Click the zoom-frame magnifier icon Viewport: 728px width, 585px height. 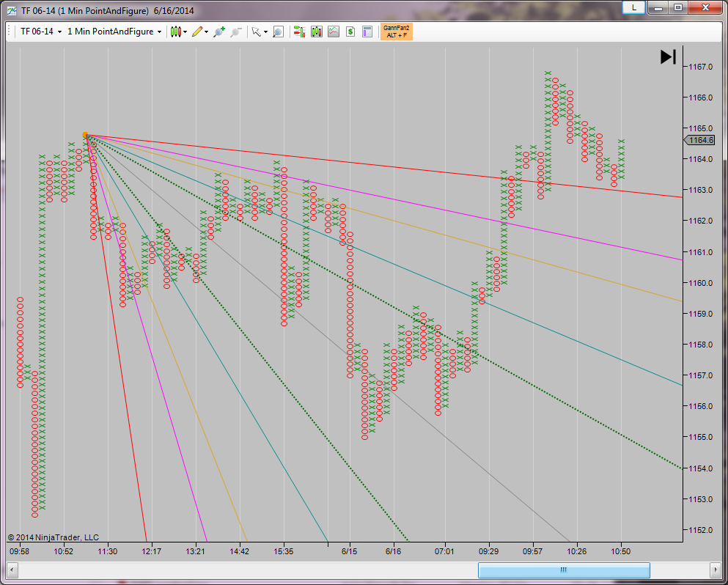pos(278,32)
